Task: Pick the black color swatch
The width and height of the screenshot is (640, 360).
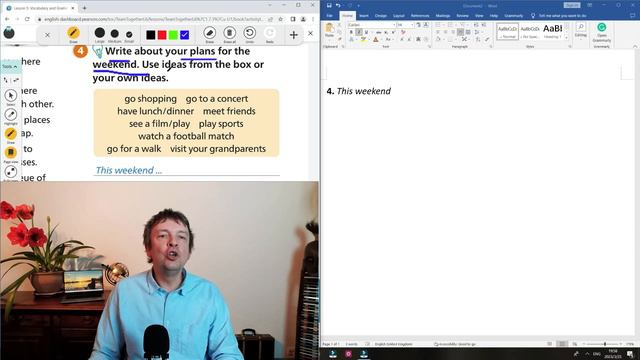Action: tap(151, 35)
